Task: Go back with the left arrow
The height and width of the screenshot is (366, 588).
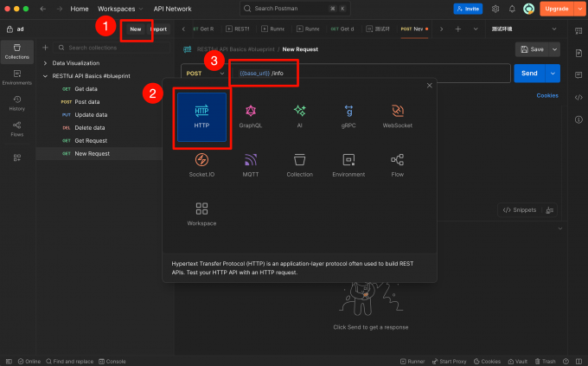Action: click(43, 9)
